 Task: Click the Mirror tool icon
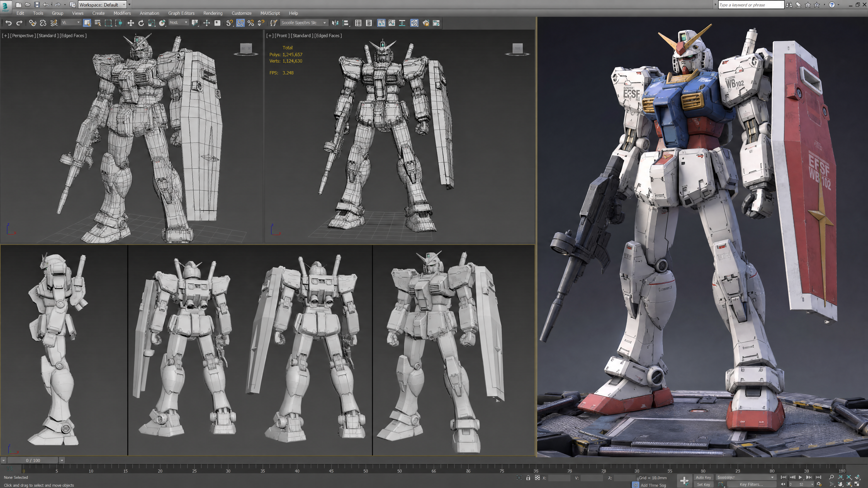coord(335,23)
